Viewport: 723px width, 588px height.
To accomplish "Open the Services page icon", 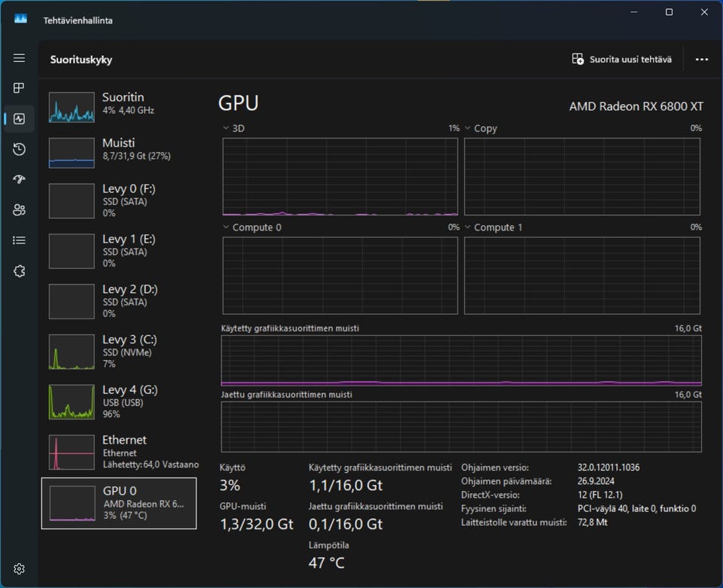I will 19,271.
